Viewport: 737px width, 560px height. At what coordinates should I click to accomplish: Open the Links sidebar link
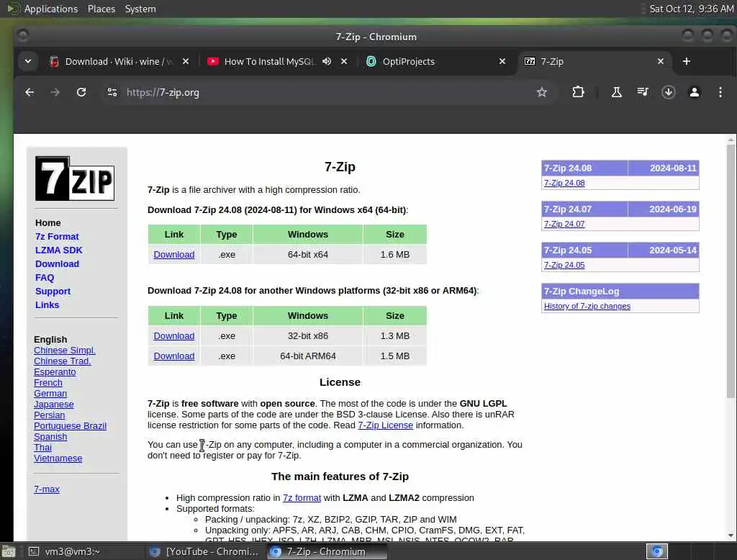pyautogui.click(x=47, y=304)
